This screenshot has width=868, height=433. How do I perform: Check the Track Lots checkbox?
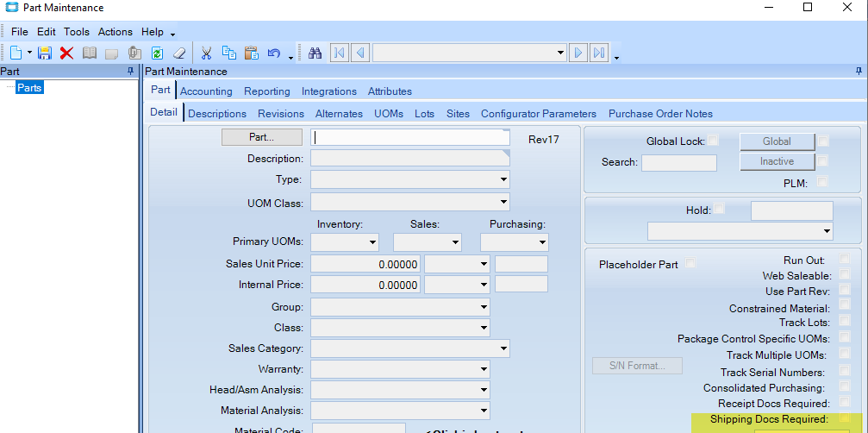[845, 322]
